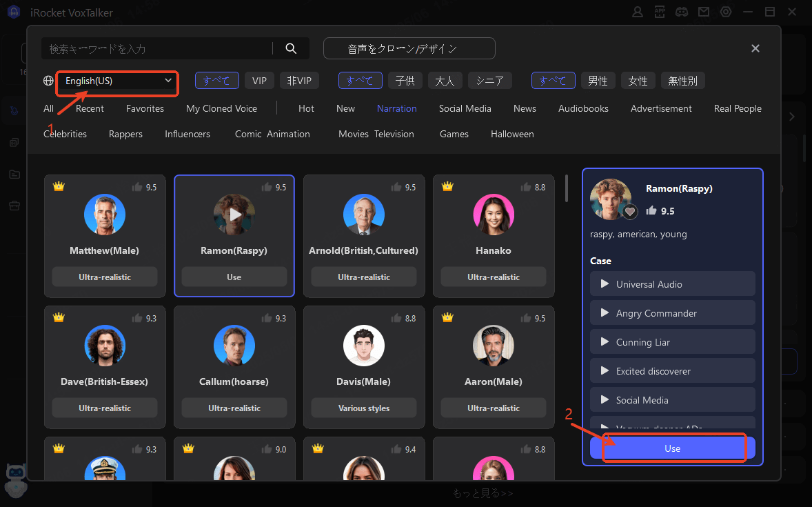The image size is (812, 507).
Task: Click the APP download icon in title bar
Action: (660, 12)
